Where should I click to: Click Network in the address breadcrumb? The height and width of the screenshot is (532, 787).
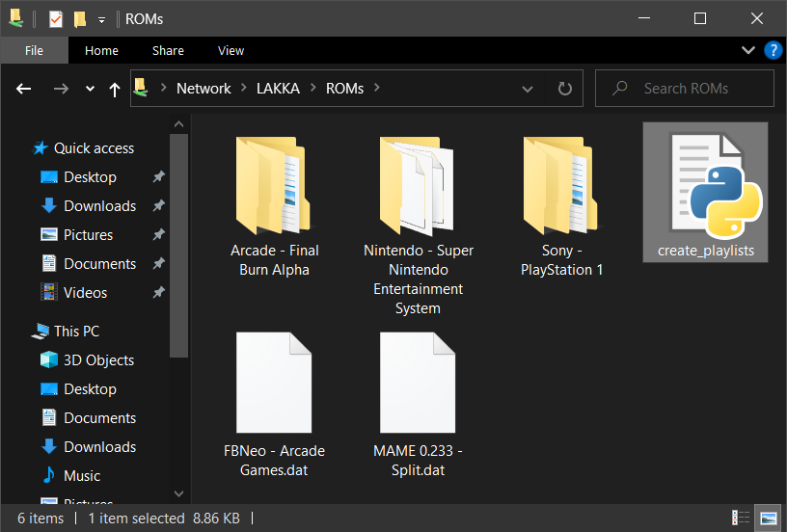[x=204, y=89]
